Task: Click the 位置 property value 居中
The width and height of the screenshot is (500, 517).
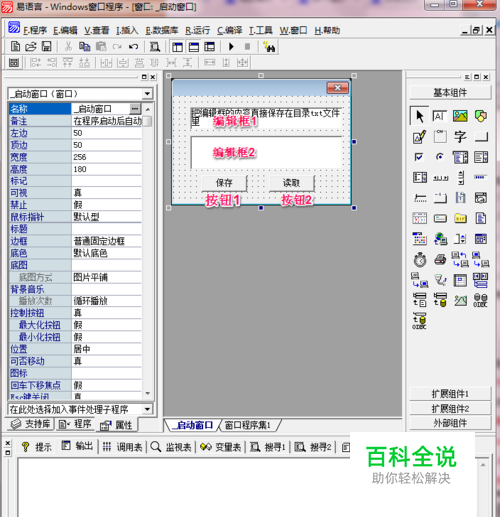Action: [107, 349]
